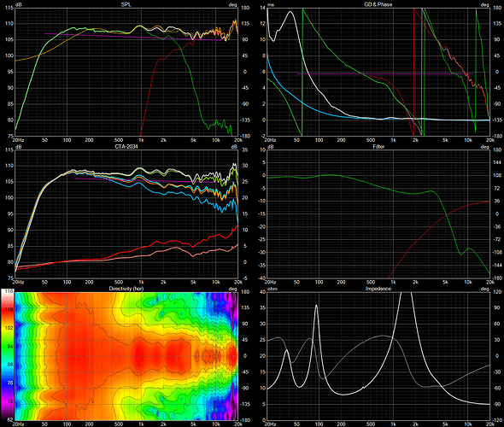This screenshot has height=427, width=504.
Task: Click the 20k label on Impedance chart axis
Action: click(489, 424)
